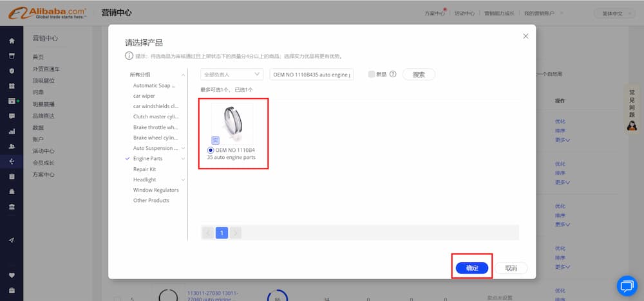Open 活动中心 in the top navigation
This screenshot has height=301, width=644.
click(x=464, y=14)
